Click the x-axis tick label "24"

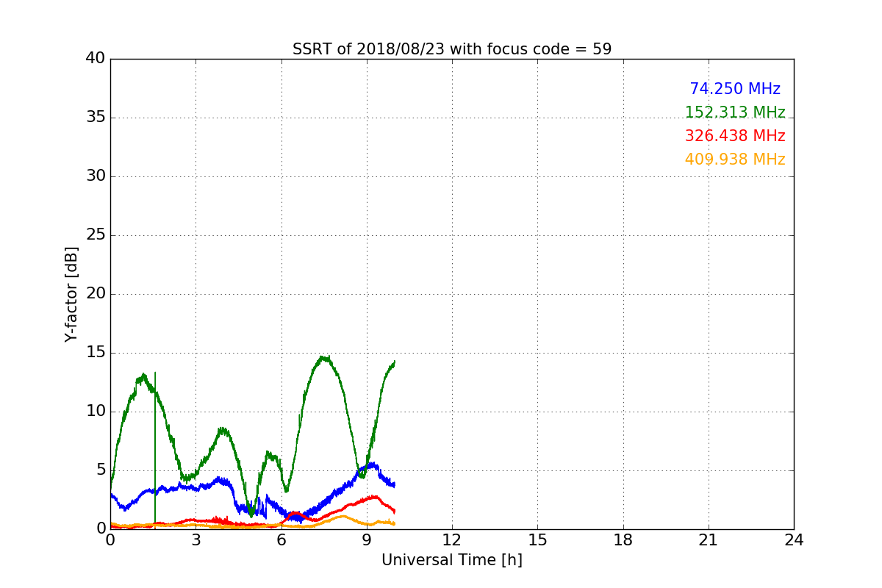point(794,540)
